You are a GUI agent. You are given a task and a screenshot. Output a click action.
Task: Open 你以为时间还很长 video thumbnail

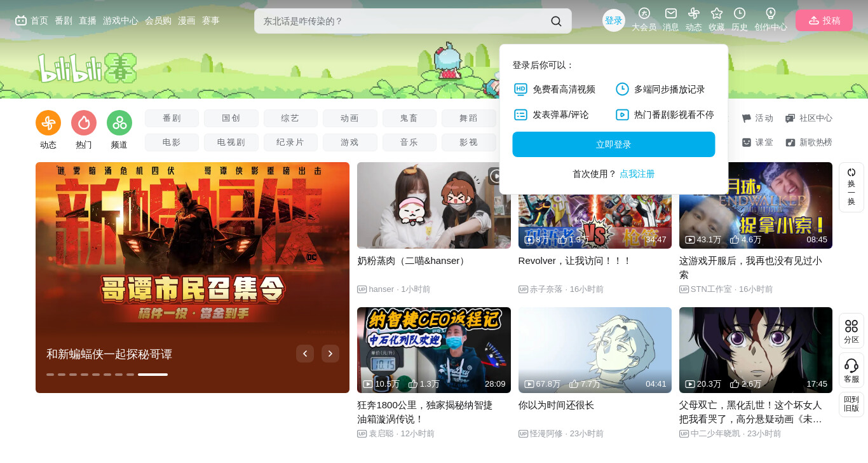[x=595, y=350]
